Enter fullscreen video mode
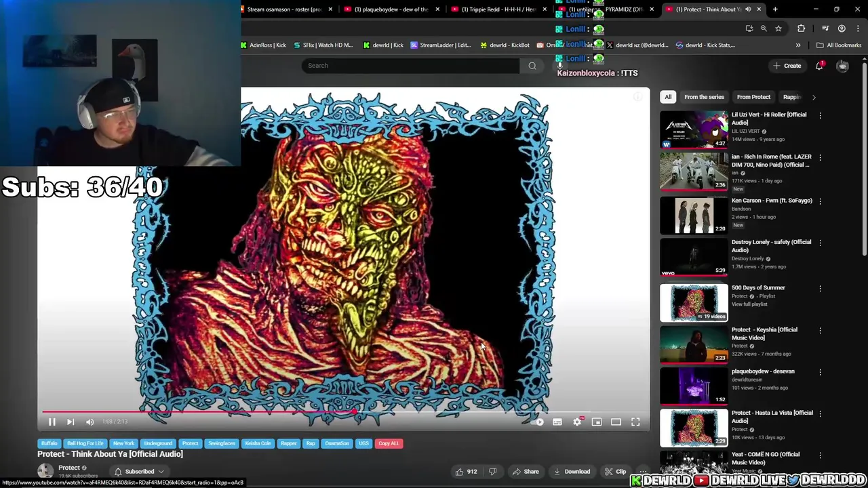 (x=635, y=422)
